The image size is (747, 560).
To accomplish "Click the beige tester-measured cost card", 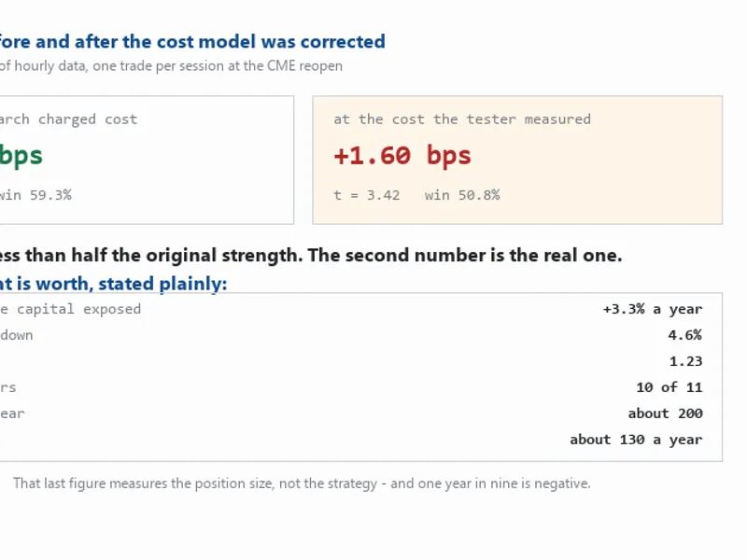I will click(x=517, y=160).
